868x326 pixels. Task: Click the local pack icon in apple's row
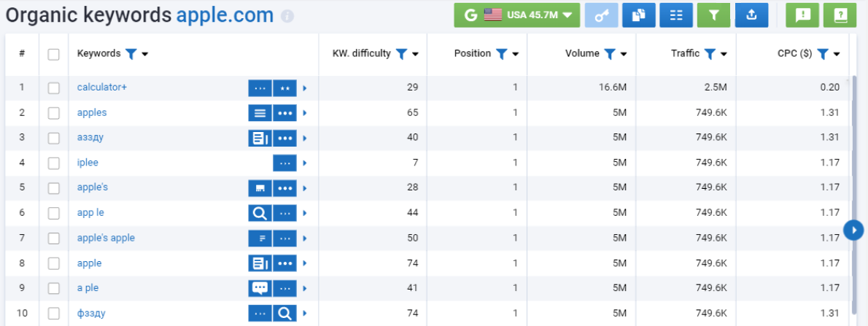[x=260, y=188]
